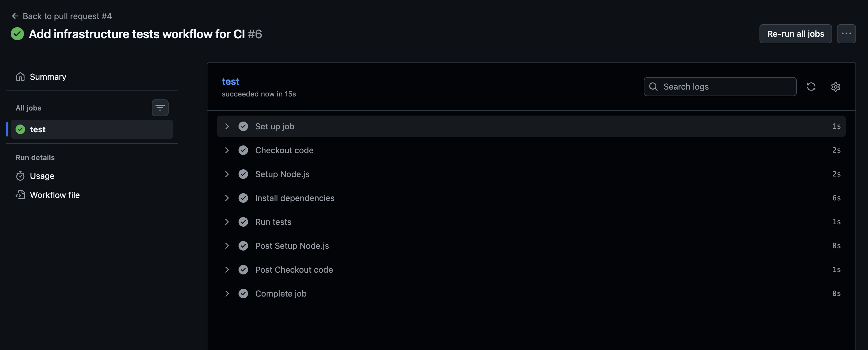Screen dimensions: 868x350
Task: Click the green success check beside run title
Action: click(17, 34)
